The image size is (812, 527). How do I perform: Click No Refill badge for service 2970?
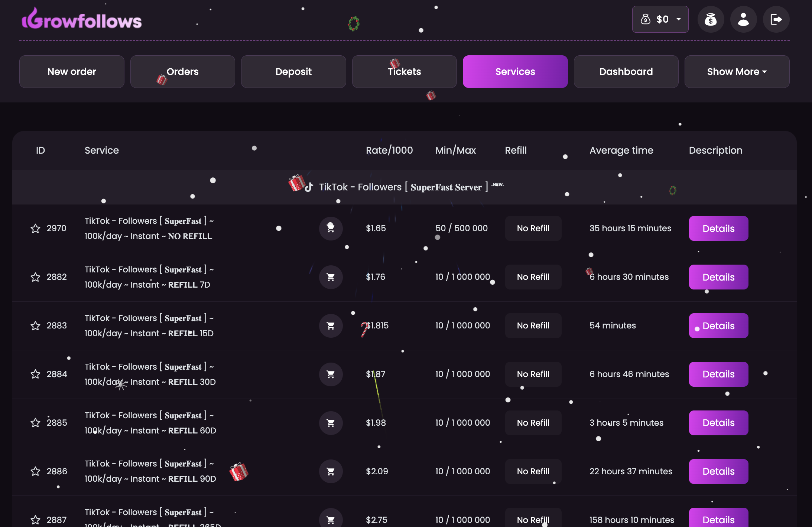tap(533, 228)
